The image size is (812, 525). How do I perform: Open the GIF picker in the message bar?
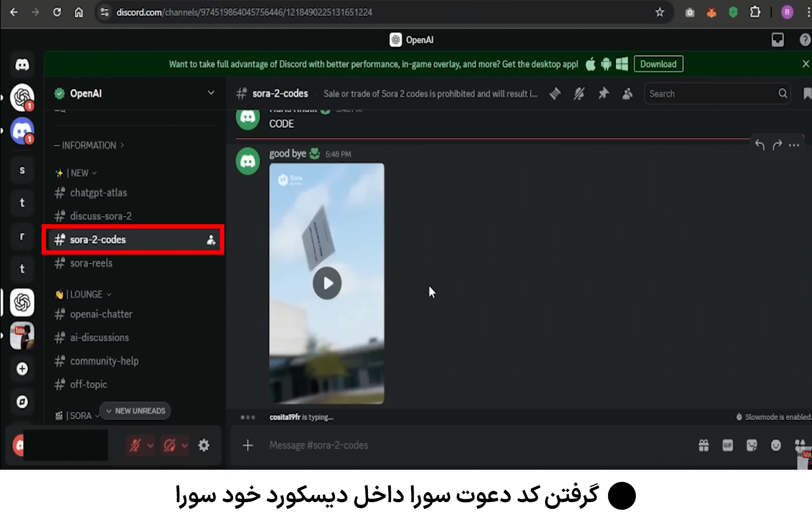pos(728,445)
